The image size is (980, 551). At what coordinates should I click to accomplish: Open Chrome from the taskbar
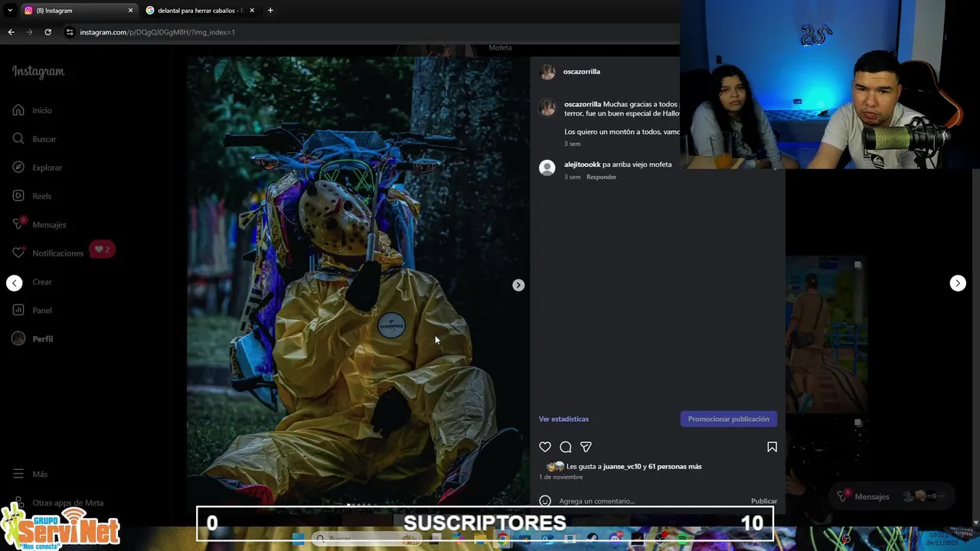click(x=502, y=539)
